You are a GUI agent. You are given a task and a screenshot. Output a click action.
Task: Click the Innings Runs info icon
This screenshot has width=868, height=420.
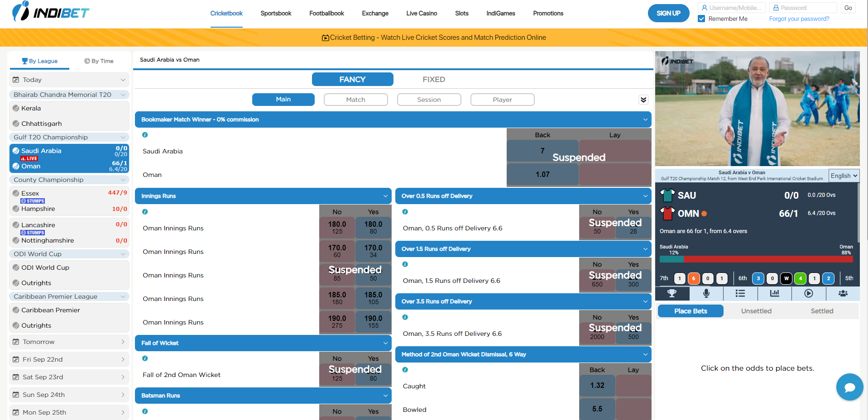point(145,212)
